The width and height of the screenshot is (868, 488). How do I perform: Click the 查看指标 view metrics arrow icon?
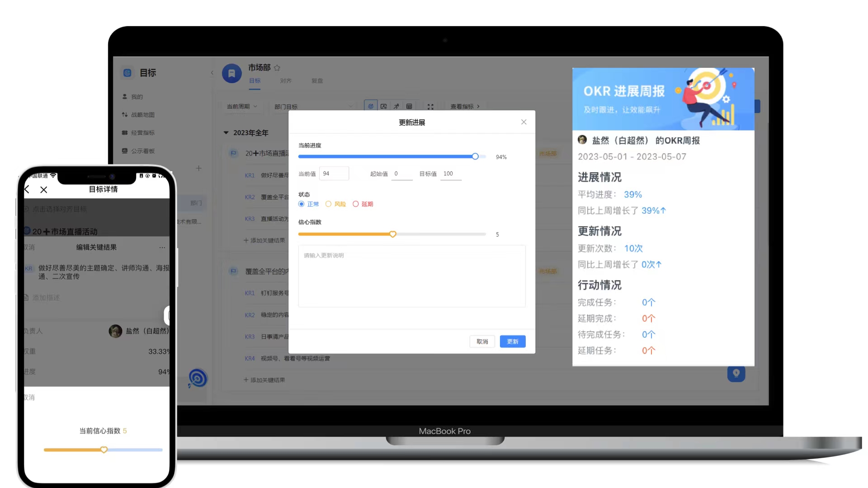coord(480,106)
